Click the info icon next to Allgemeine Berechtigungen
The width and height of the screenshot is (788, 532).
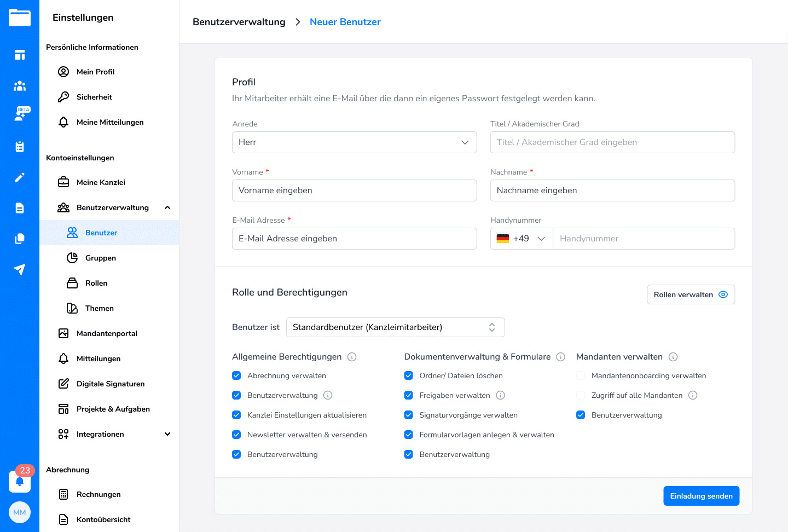pyautogui.click(x=352, y=357)
